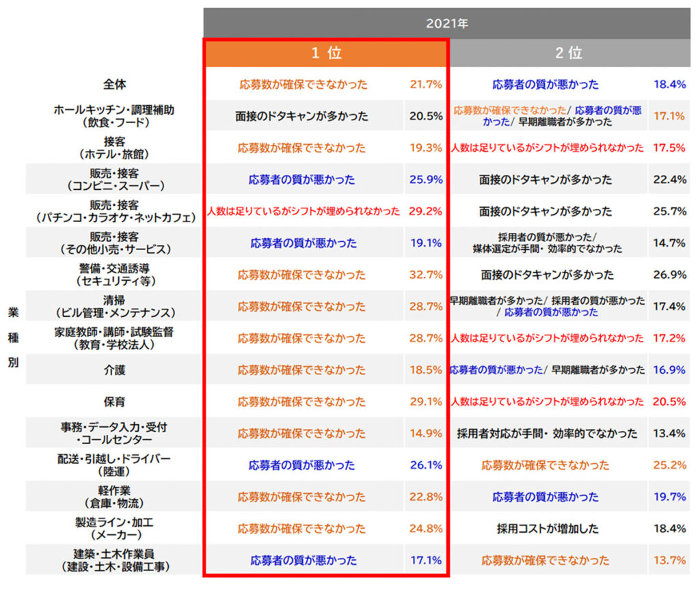Select the ホールキッチン・調理補助 row label

tap(115, 116)
